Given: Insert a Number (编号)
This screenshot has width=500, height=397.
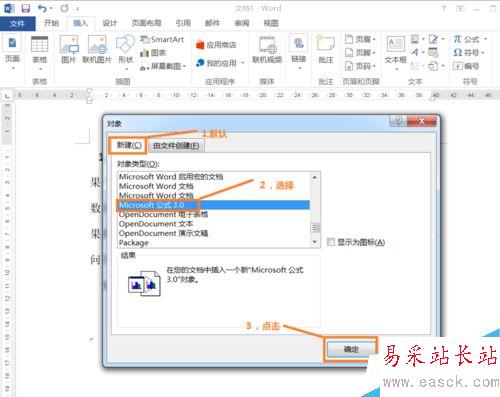Looking at the screenshot, I should tap(466, 66).
